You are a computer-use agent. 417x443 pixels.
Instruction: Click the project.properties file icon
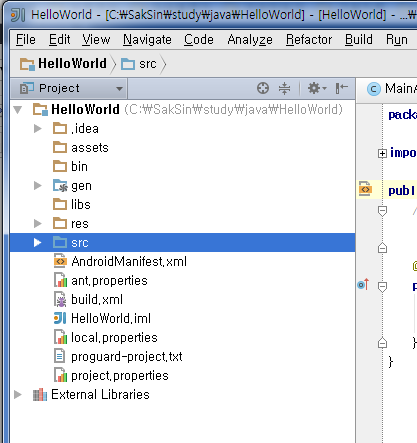pos(60,375)
